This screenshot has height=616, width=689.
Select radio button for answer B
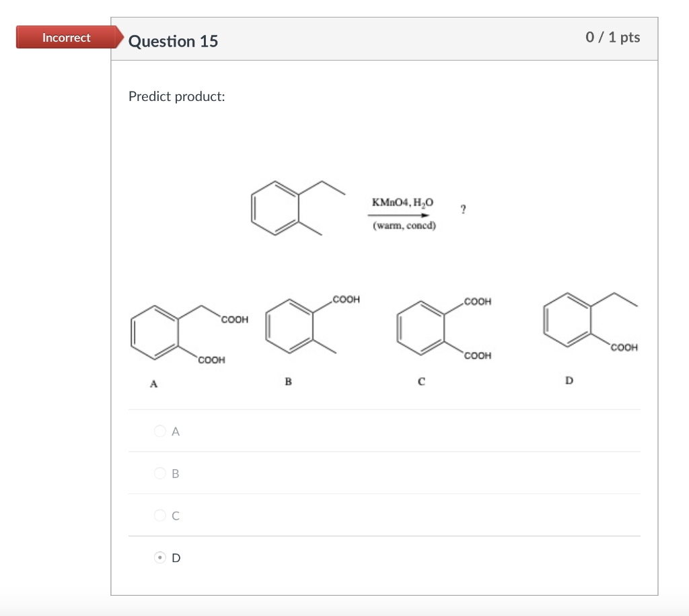point(160,473)
